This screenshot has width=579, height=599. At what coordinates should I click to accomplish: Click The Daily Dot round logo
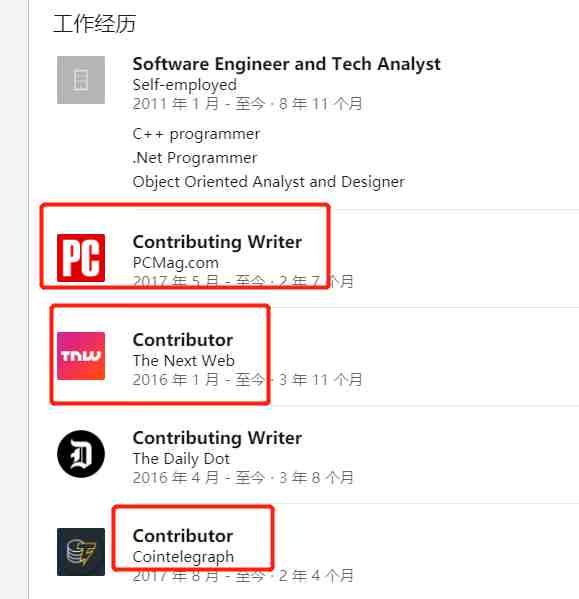pyautogui.click(x=81, y=454)
